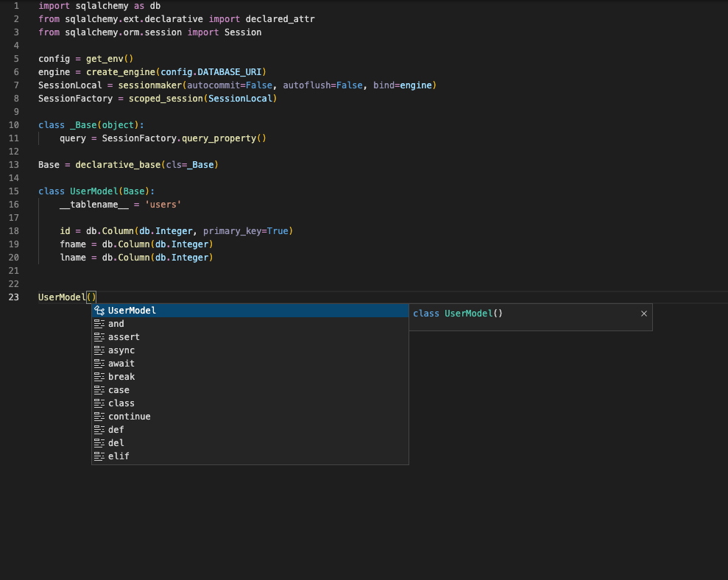
Task: Click 'scoped_session' on line 8
Action: (x=166, y=99)
